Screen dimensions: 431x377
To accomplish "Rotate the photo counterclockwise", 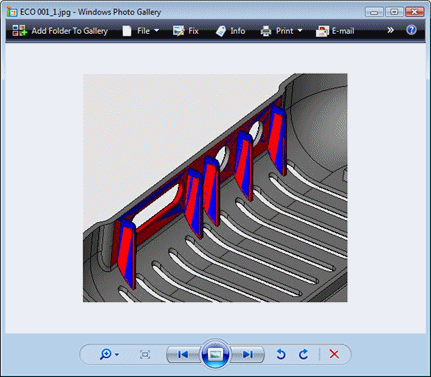I will (281, 354).
